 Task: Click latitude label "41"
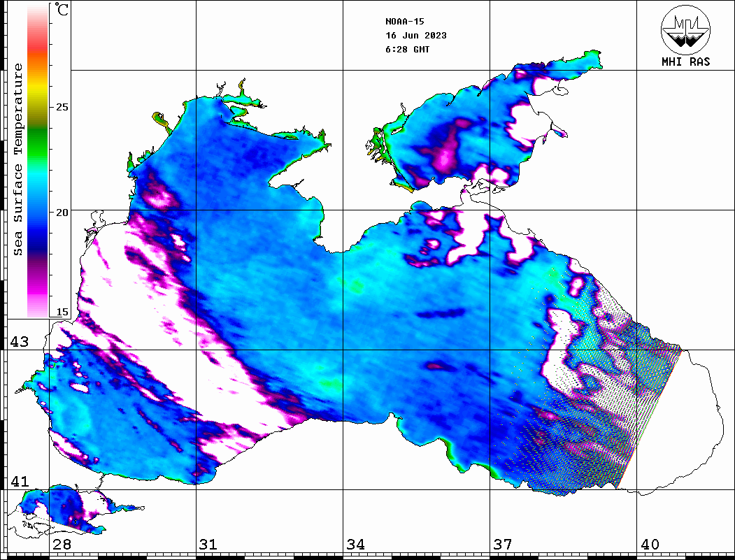coord(20,481)
